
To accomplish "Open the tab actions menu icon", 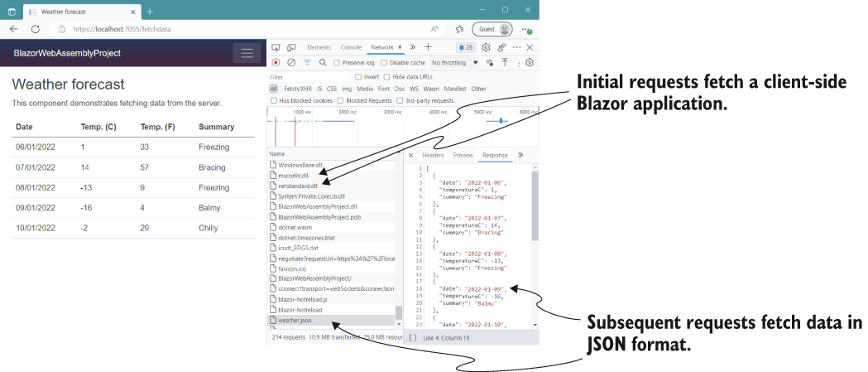I will [12, 12].
